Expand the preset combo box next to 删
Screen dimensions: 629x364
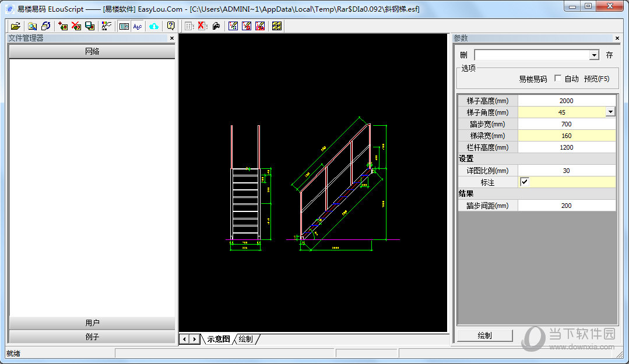594,55
